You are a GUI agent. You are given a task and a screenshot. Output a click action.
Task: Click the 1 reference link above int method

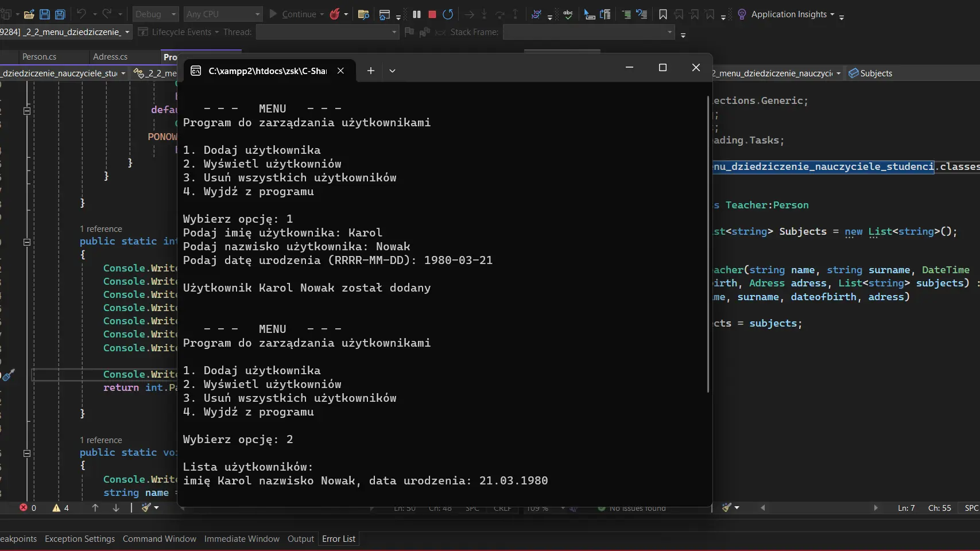click(x=101, y=228)
